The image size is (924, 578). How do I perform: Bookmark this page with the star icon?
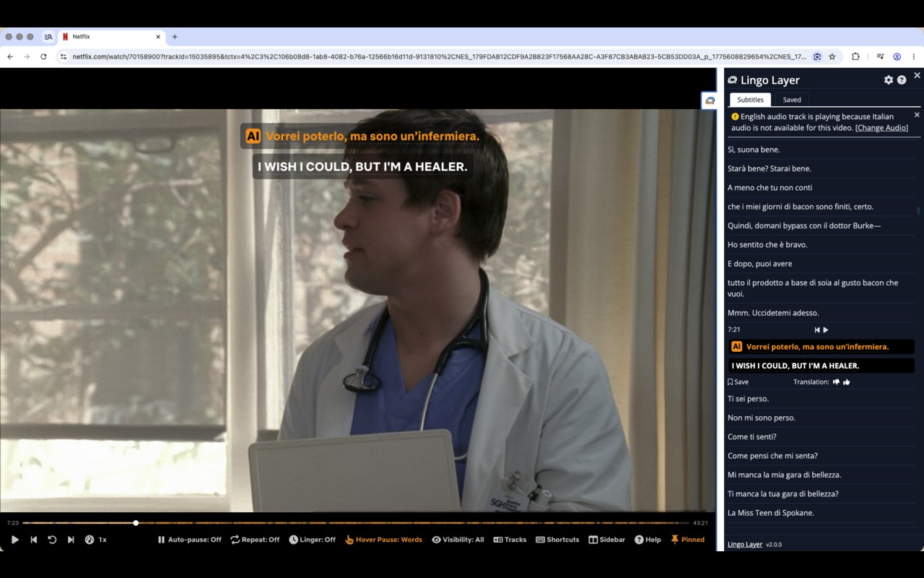click(832, 56)
